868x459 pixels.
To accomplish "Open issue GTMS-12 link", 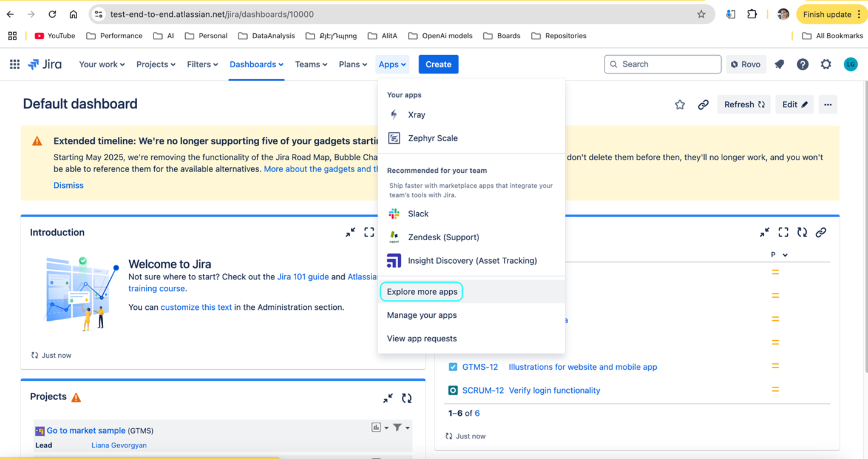I will click(480, 367).
